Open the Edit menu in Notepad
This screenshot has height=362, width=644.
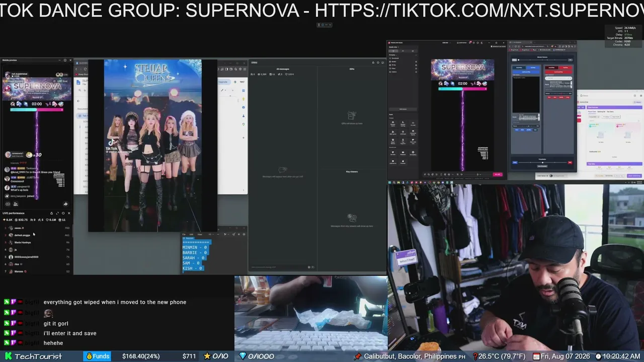click(192, 234)
